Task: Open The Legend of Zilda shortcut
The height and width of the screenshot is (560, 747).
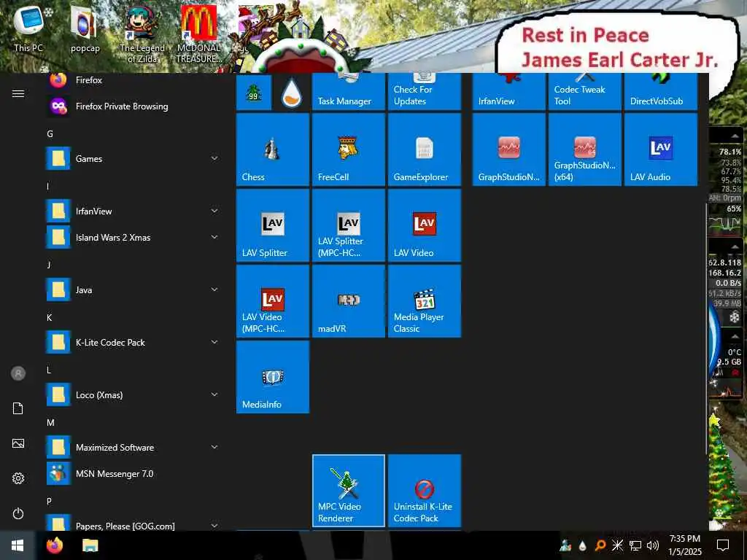Action: pos(142,34)
